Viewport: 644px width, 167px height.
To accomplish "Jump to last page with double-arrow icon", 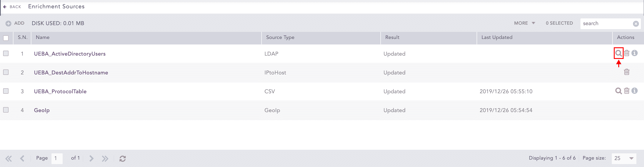I will point(105,158).
